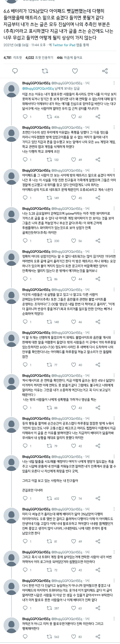120x644 pixels.
Task: Click the blue @BhqiyGGPOQcH5Eq mention in first reply
Action: 38,89
